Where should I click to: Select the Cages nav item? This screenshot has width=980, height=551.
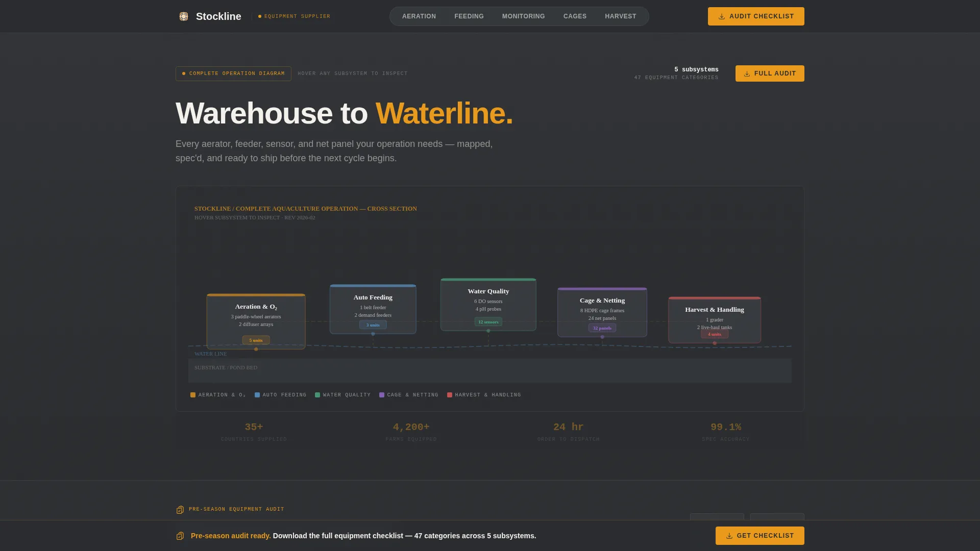click(575, 16)
